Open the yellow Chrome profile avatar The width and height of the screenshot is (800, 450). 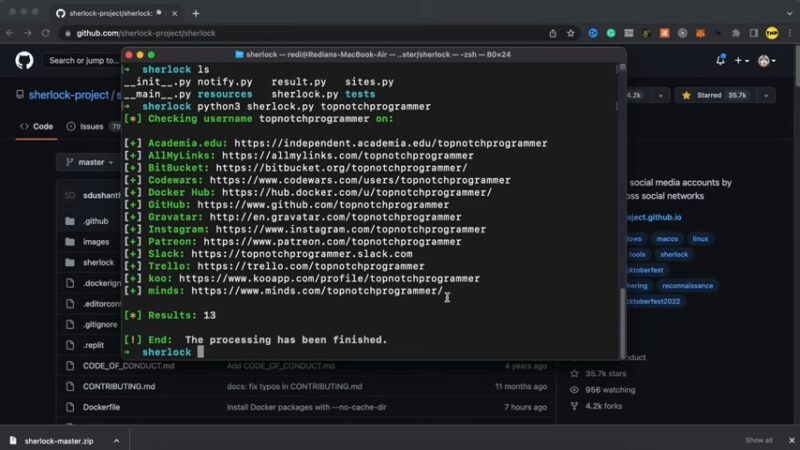point(771,33)
